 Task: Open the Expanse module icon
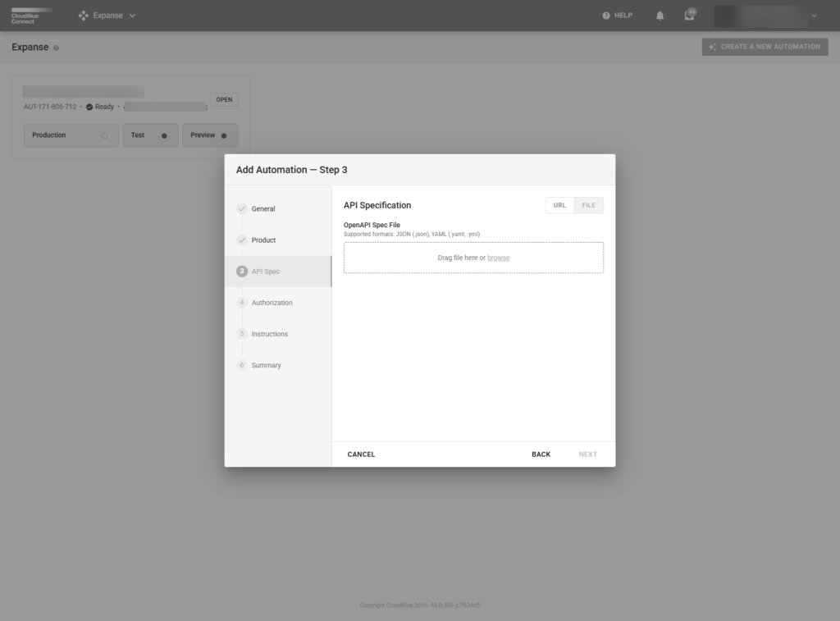(84, 16)
